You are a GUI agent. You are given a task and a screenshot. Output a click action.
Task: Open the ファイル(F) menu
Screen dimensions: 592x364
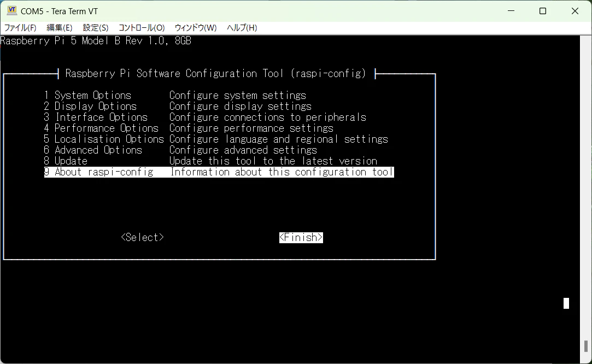point(20,27)
